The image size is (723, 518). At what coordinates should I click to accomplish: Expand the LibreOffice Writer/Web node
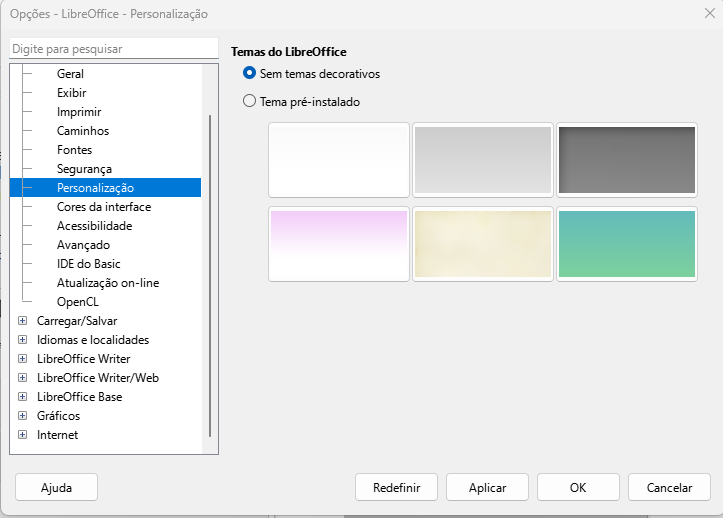point(22,377)
